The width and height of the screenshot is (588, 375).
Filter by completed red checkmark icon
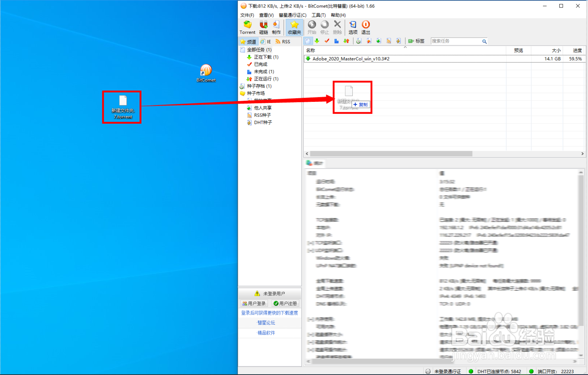tap(327, 41)
